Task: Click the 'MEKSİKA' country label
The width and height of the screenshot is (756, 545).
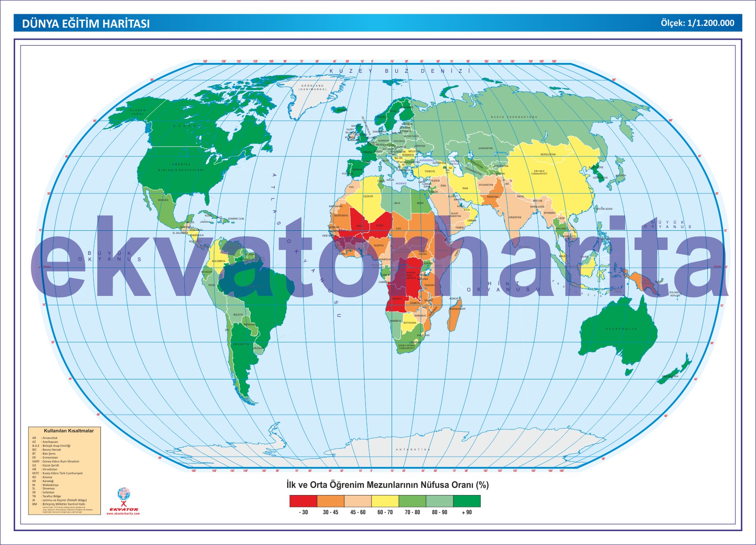Action: click(x=163, y=200)
